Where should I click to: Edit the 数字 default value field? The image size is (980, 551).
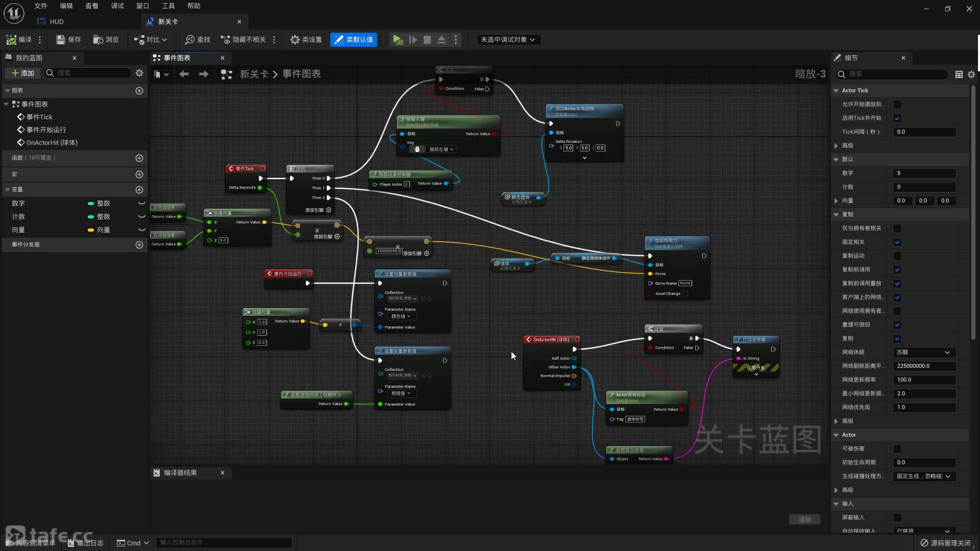click(924, 173)
